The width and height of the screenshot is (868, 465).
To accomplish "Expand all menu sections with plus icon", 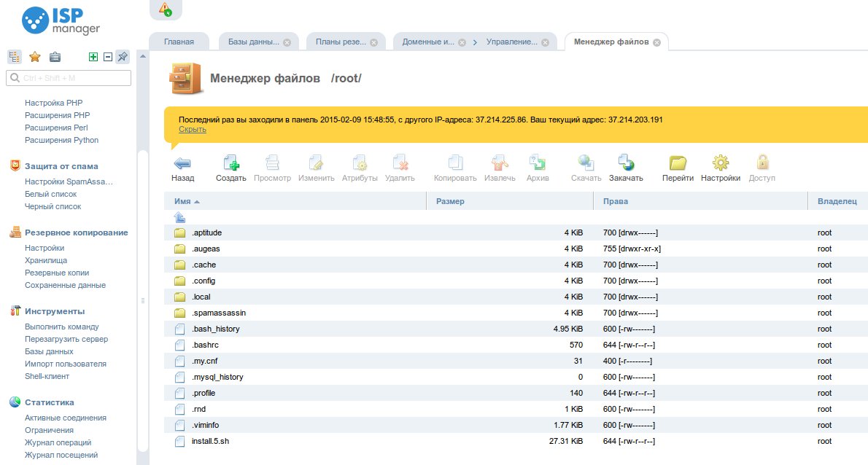I will coord(93,57).
